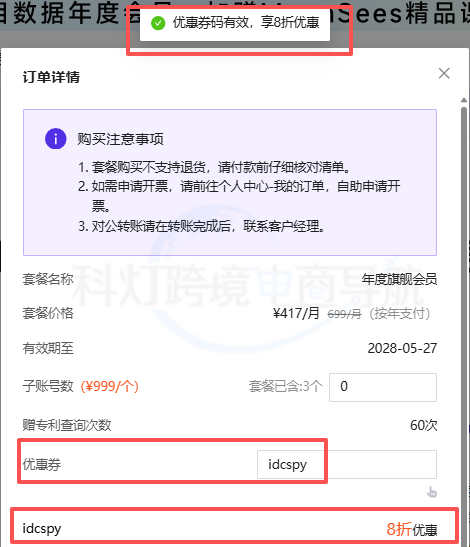
Task: Click the 子账号数 quantity input field
Action: 383,387
